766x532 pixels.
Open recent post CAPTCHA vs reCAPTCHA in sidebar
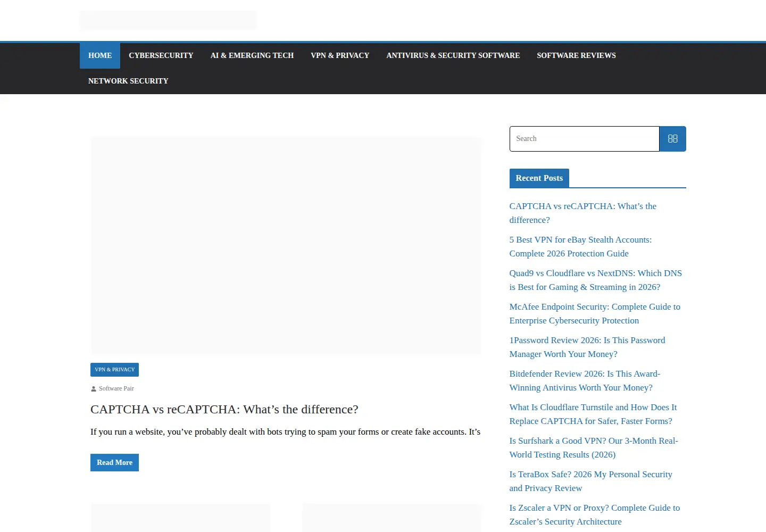582,213
